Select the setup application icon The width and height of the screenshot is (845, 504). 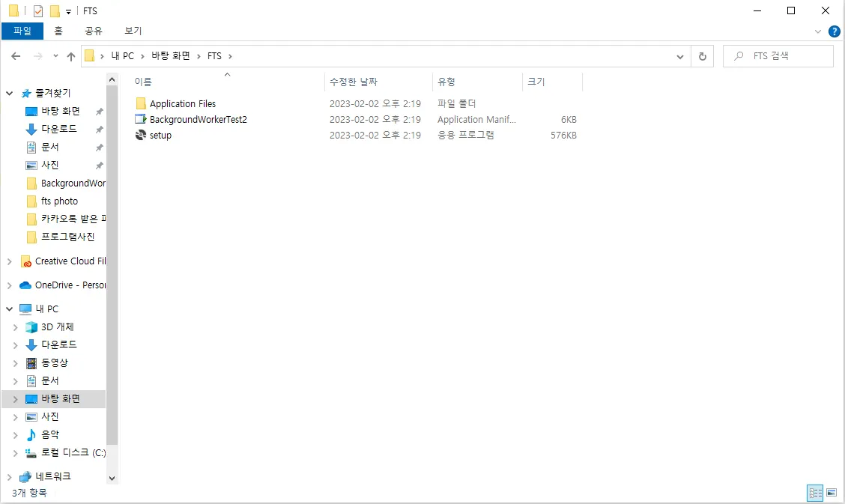[x=141, y=135]
